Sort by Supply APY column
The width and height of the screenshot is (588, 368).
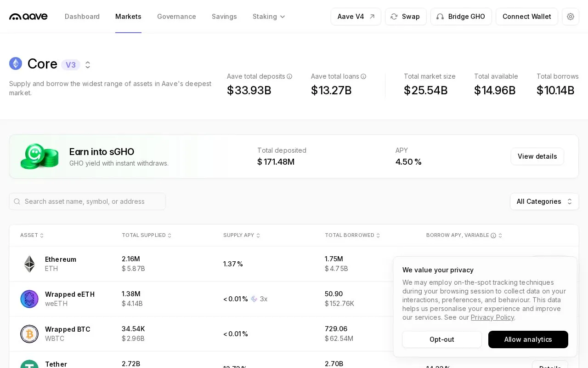pos(242,235)
